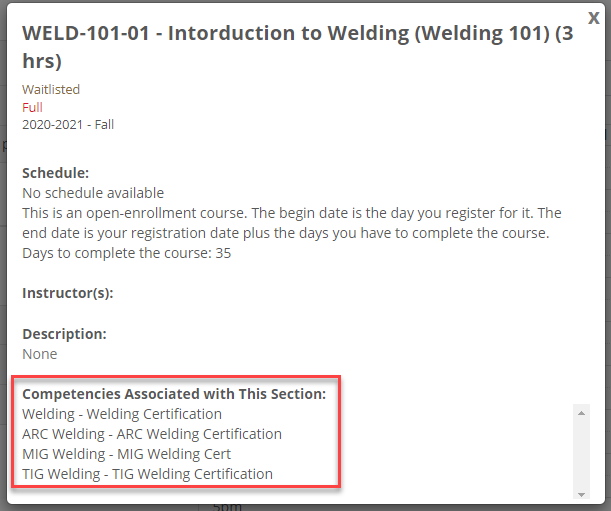Click the competencies list scrollbar track
The image size is (611, 511).
(x=580, y=452)
